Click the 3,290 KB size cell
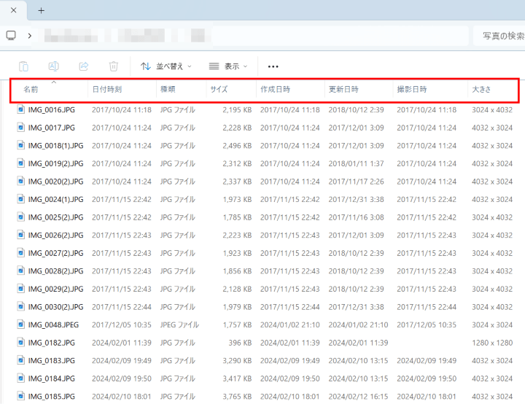Image resolution: width=525 pixels, height=420 pixels. pos(237,361)
